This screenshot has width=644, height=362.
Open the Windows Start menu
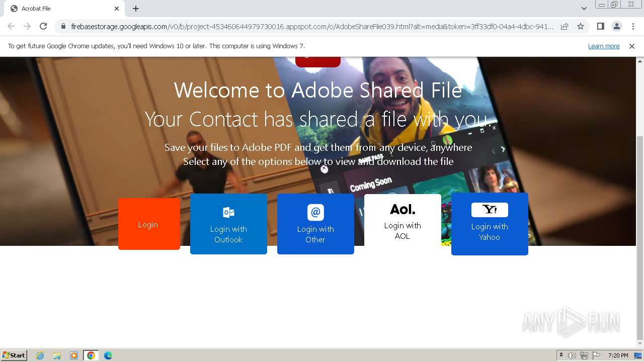pyautogui.click(x=14, y=355)
